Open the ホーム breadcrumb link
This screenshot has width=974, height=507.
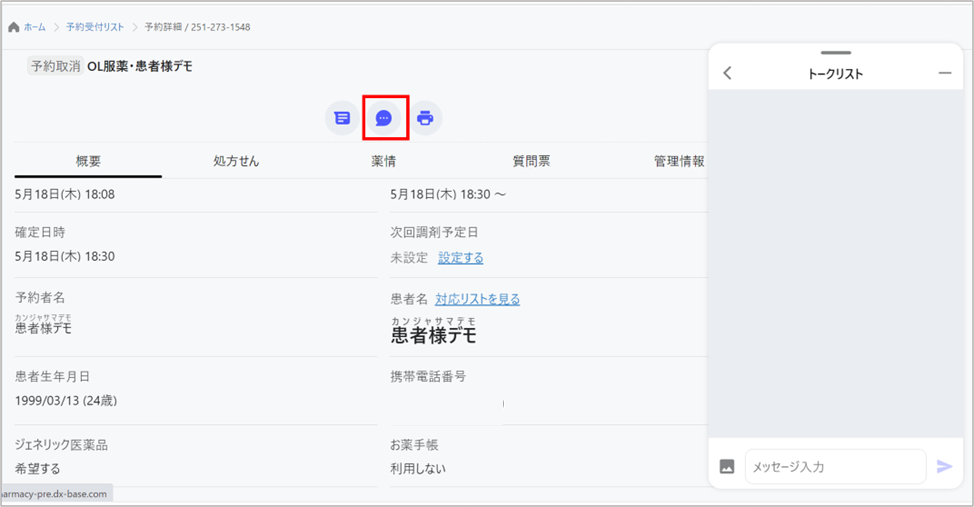pyautogui.click(x=35, y=27)
